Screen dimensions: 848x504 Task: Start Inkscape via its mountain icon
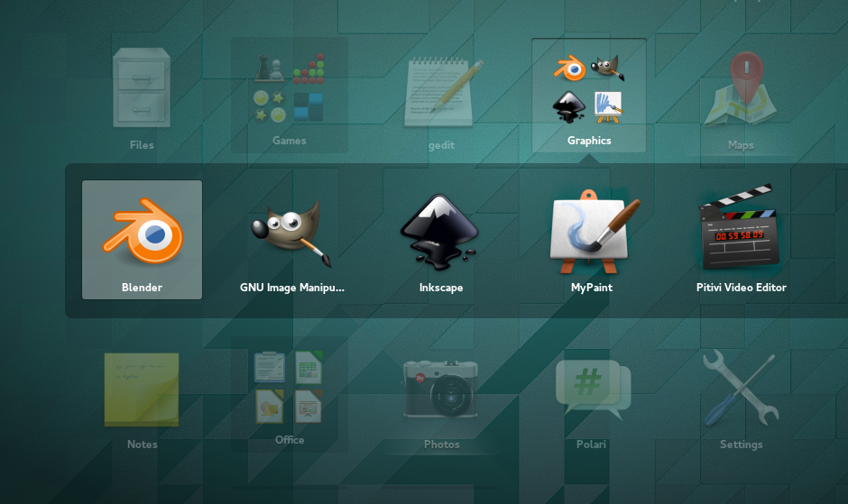(440, 232)
